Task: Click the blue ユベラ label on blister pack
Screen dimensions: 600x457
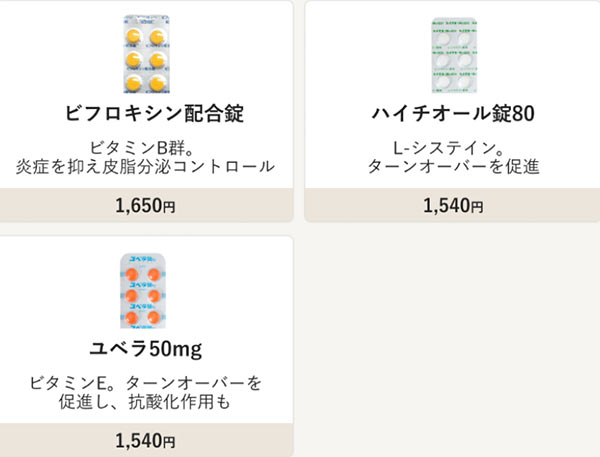Action: pyautogui.click(x=142, y=260)
